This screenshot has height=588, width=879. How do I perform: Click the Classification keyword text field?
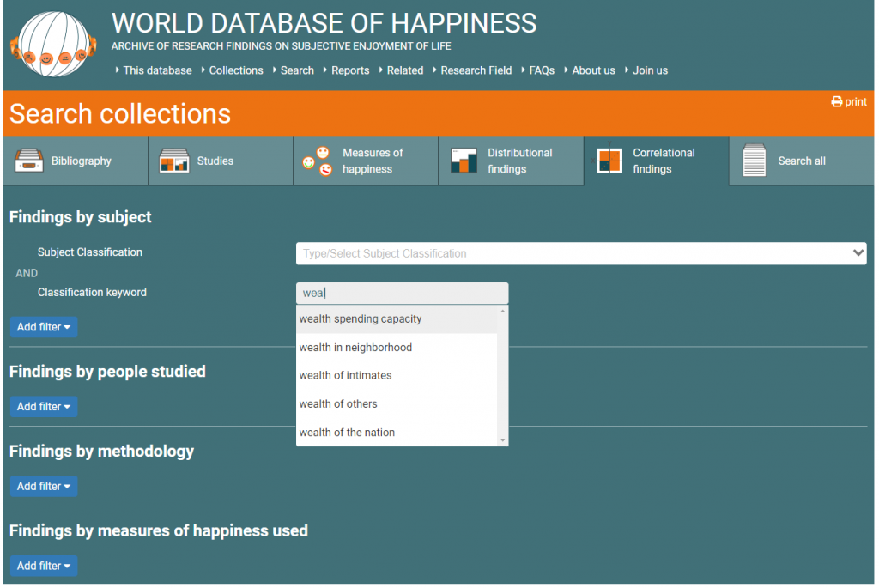[402, 294]
